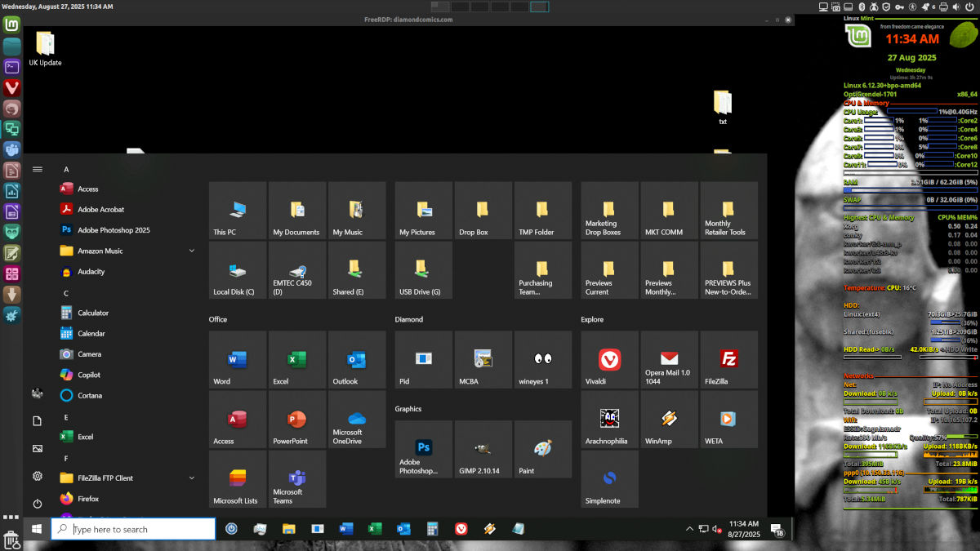
Task: Open Documents shortcut in Start sidebar
Action: click(37, 421)
